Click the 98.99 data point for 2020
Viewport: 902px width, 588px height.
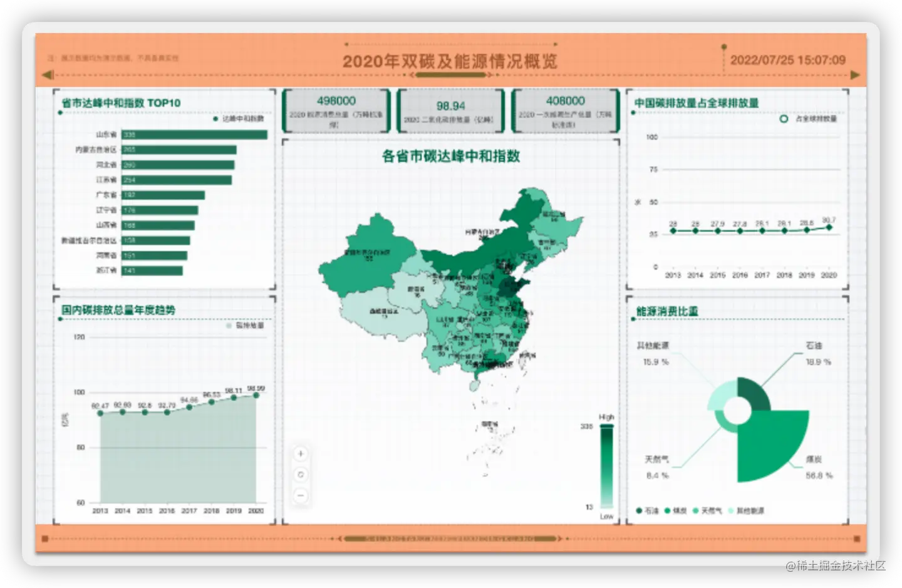256,395
